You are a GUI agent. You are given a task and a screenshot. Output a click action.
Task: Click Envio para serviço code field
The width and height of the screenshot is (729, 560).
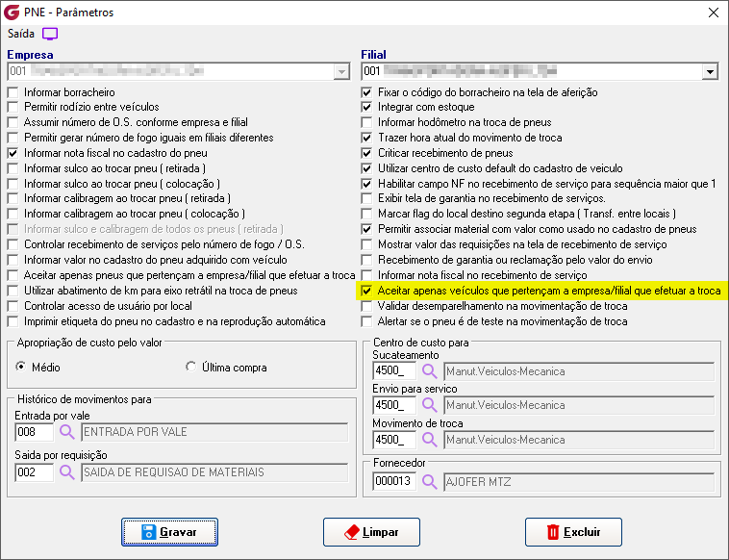tap(394, 405)
